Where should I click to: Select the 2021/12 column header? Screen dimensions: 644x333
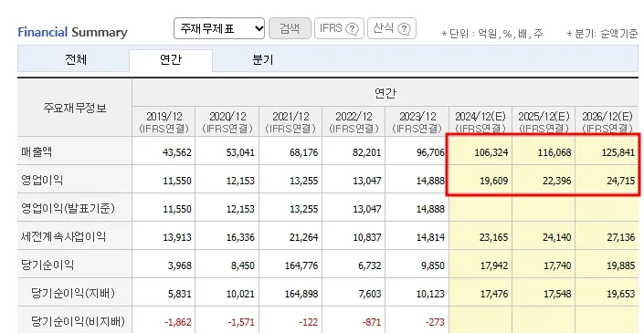(x=290, y=122)
